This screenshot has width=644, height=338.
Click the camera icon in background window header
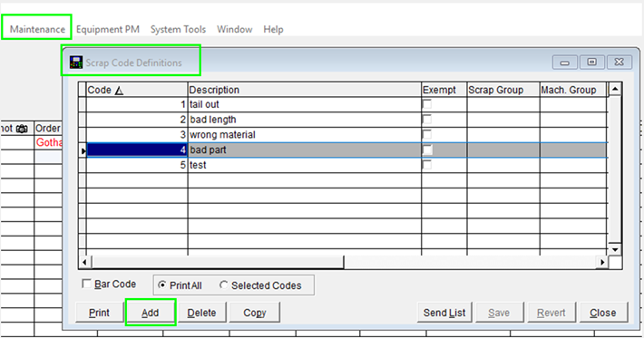click(x=22, y=129)
